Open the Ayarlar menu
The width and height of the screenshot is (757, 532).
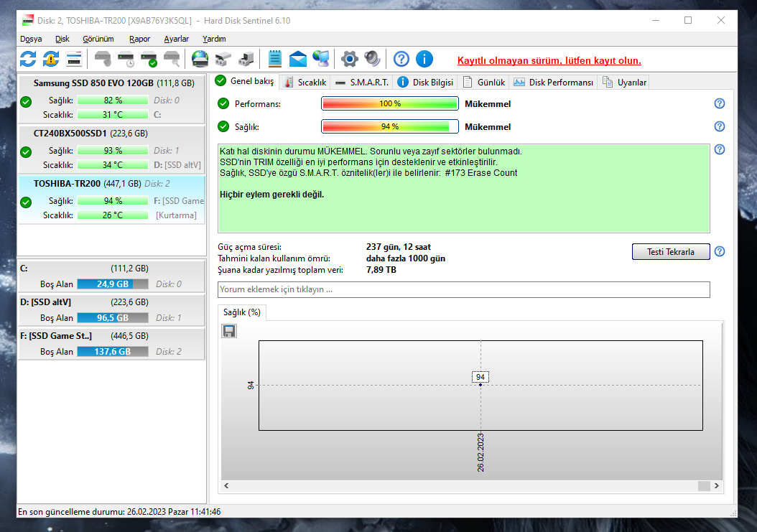[x=176, y=39]
